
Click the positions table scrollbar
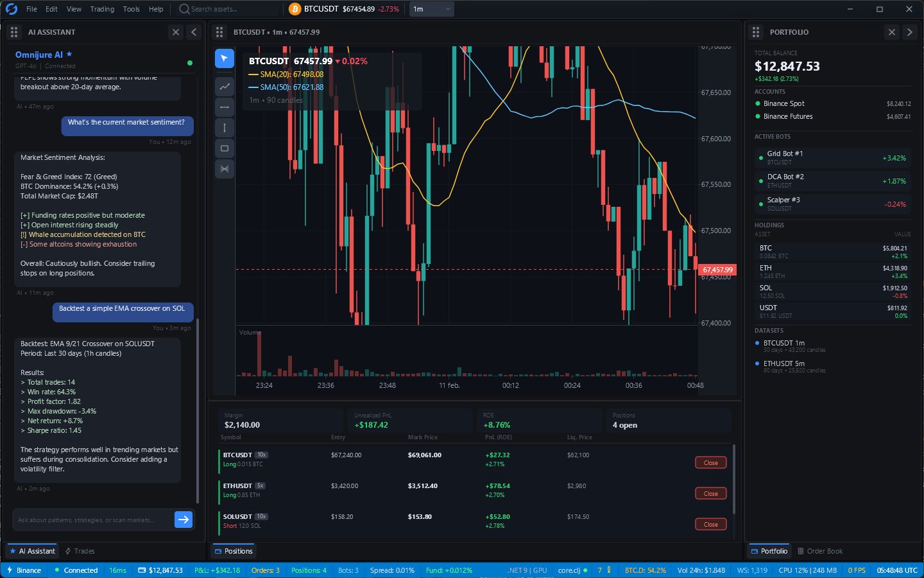[734, 478]
